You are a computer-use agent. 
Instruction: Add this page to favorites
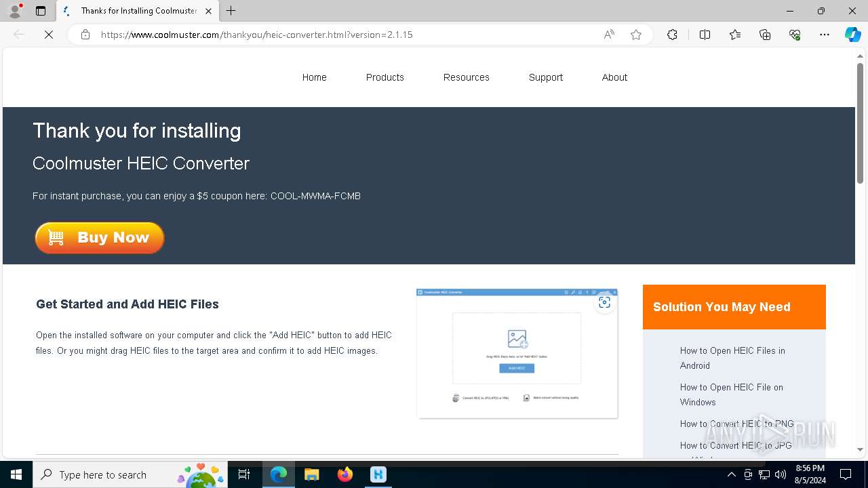point(636,35)
